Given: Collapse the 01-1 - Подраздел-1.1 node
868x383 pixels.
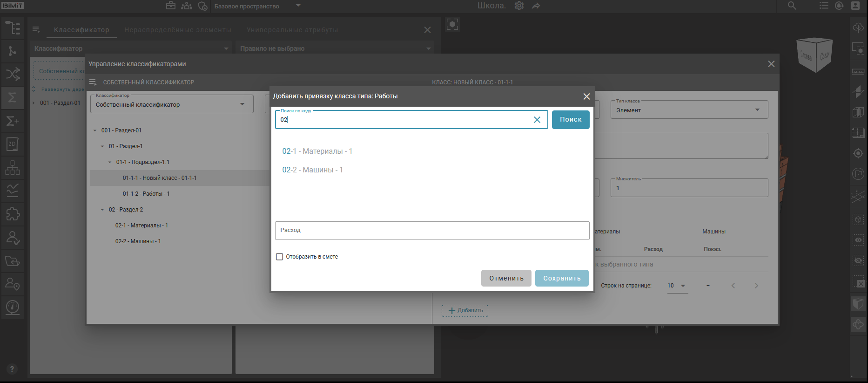Looking at the screenshot, I should [x=110, y=162].
